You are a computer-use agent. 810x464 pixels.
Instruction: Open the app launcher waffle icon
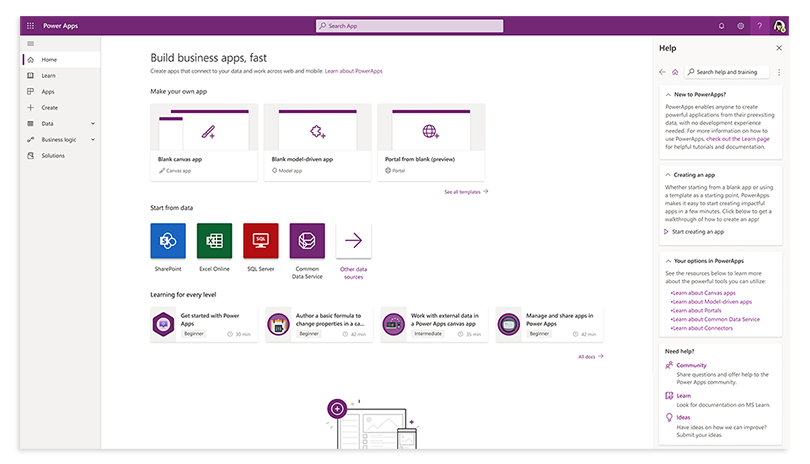30,25
